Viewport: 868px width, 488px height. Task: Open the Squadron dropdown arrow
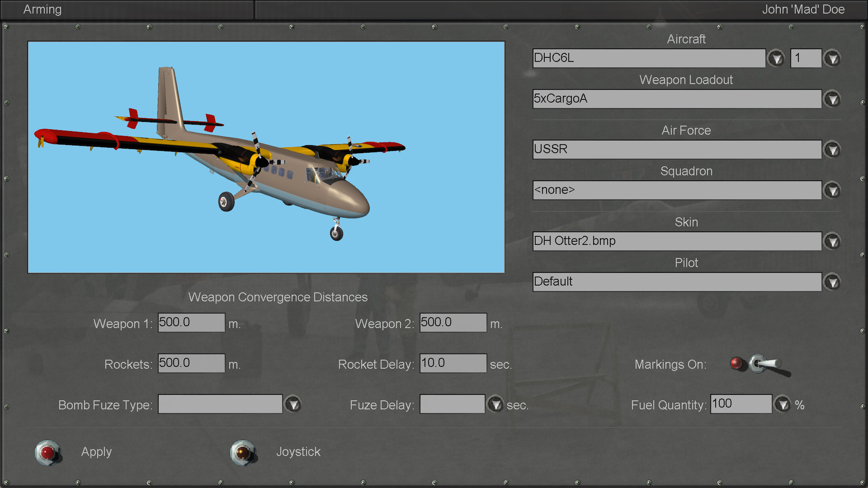(832, 191)
